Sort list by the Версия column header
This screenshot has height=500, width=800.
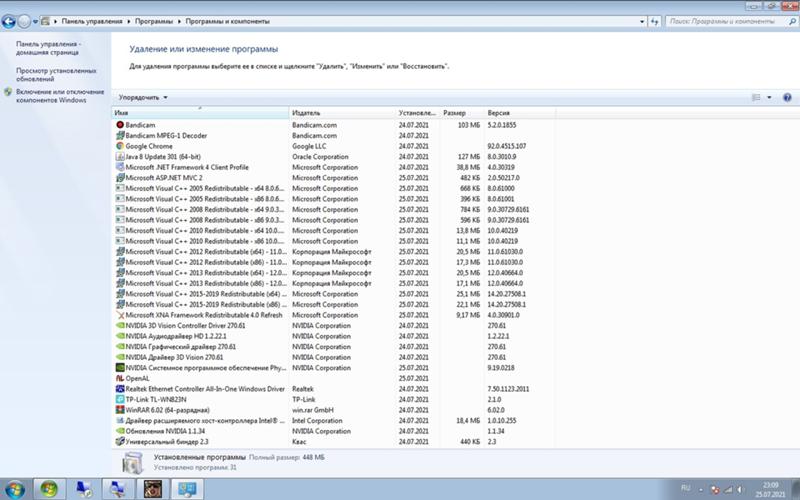pos(519,113)
